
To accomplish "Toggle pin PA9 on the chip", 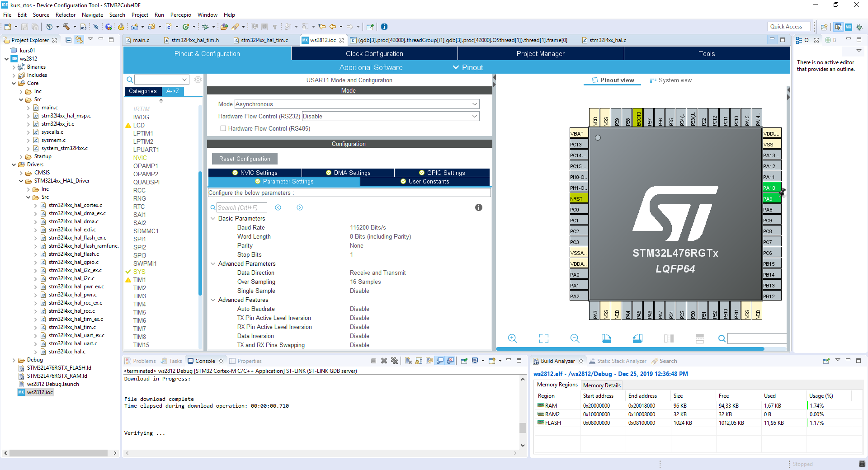I will pos(772,199).
